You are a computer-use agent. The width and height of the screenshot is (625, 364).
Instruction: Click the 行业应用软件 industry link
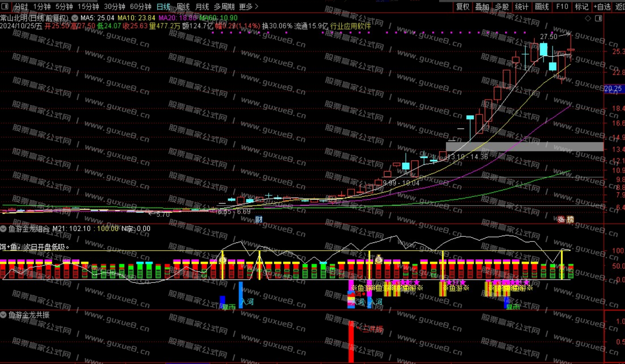pos(350,26)
